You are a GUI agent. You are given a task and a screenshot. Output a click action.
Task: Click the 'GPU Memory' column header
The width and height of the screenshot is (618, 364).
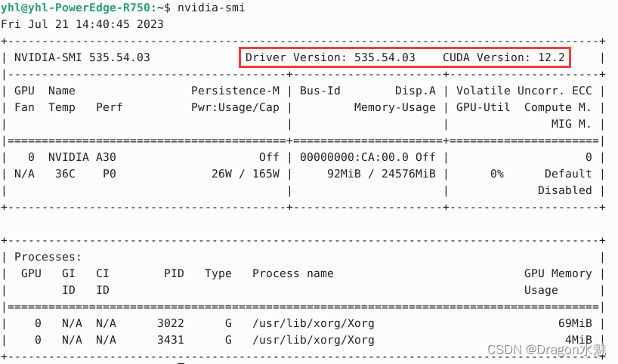[x=558, y=273]
